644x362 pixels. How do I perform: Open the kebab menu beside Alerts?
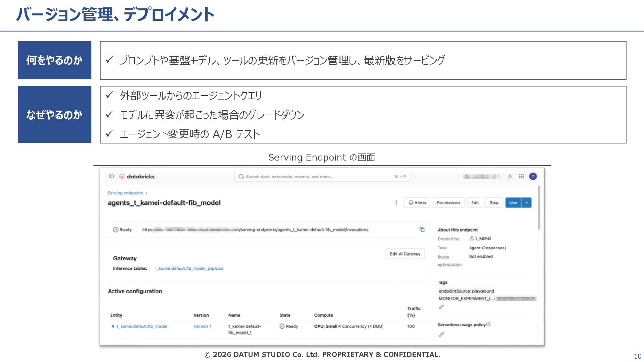(x=396, y=202)
